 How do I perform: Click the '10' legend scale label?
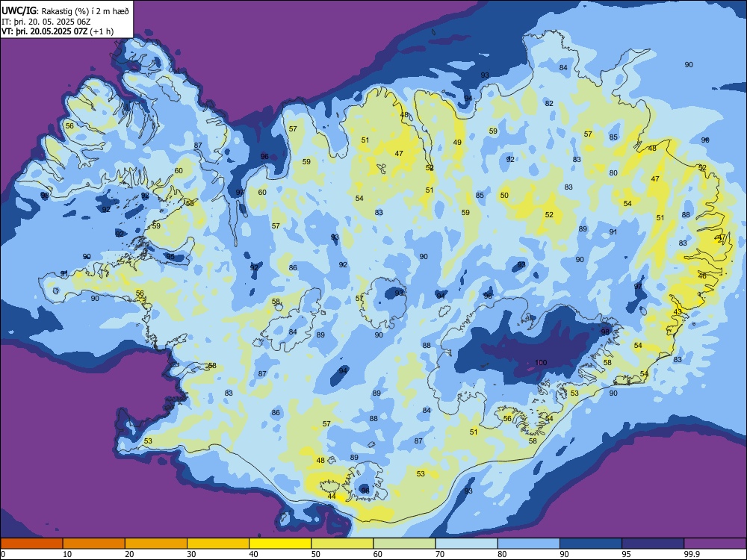67,554
